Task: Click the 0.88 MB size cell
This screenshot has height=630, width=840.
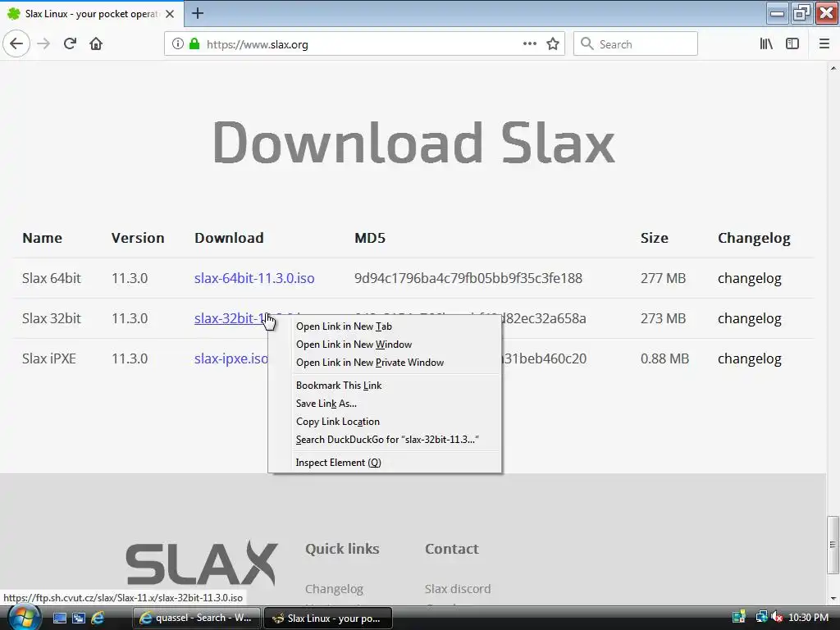Action: [x=664, y=358]
